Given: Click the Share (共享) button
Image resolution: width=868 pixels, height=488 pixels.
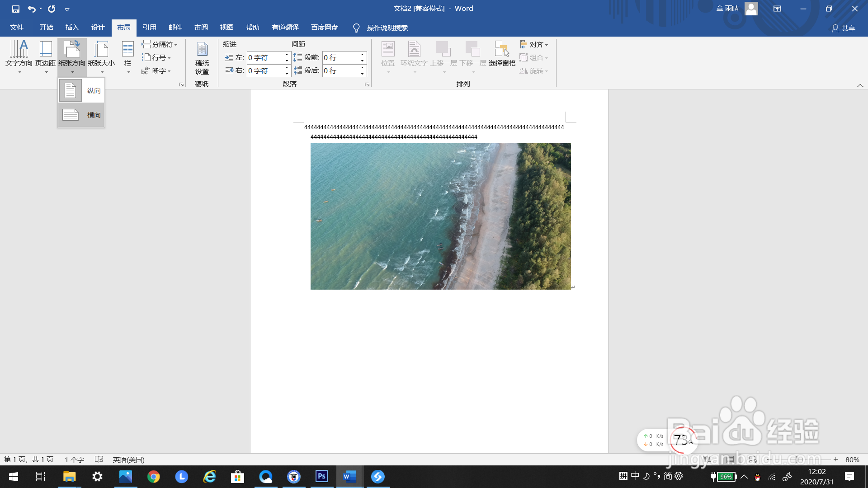Looking at the screenshot, I should [844, 28].
